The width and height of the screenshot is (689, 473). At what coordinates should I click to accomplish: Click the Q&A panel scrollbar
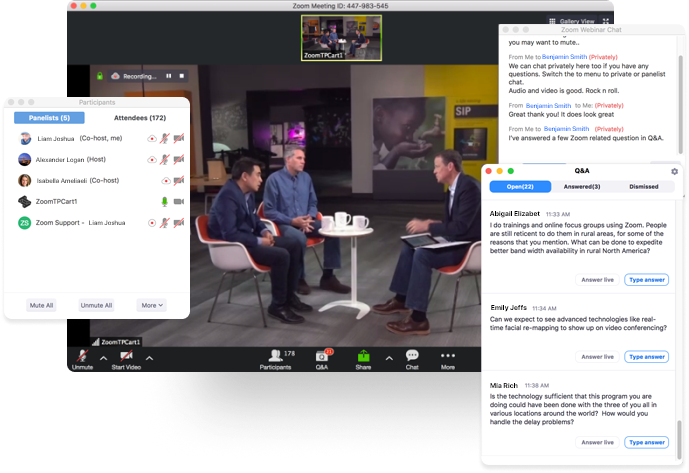point(680,440)
